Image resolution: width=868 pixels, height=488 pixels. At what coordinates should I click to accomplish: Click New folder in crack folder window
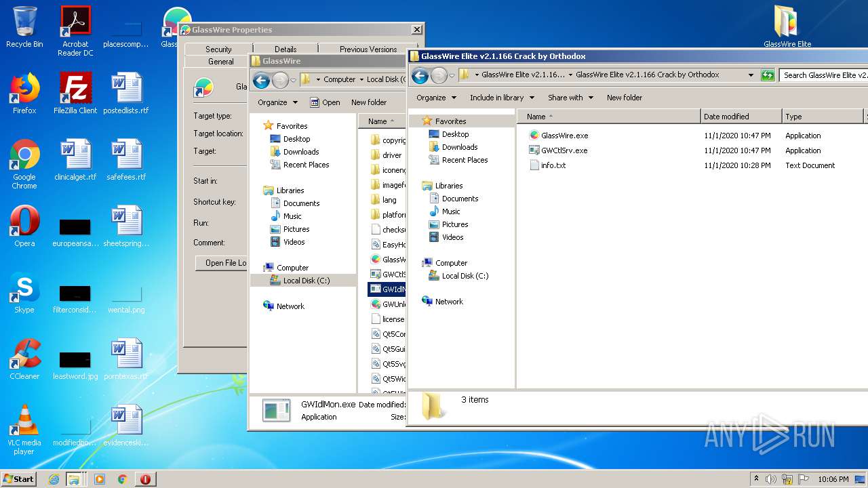625,98
